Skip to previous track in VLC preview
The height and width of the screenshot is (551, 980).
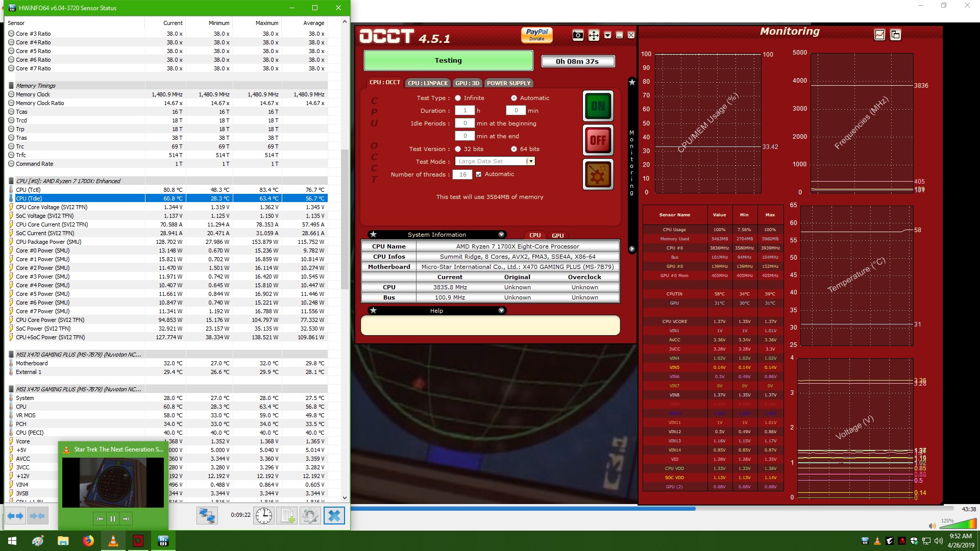tap(100, 519)
